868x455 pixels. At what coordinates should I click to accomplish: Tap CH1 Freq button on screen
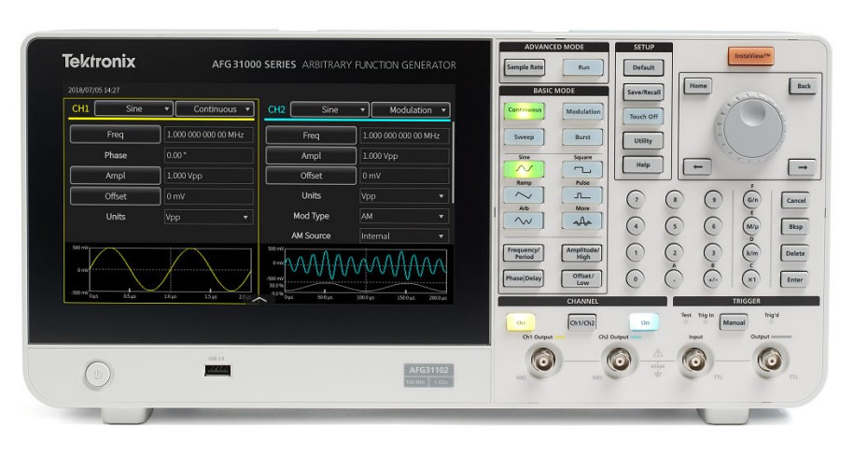(x=115, y=135)
